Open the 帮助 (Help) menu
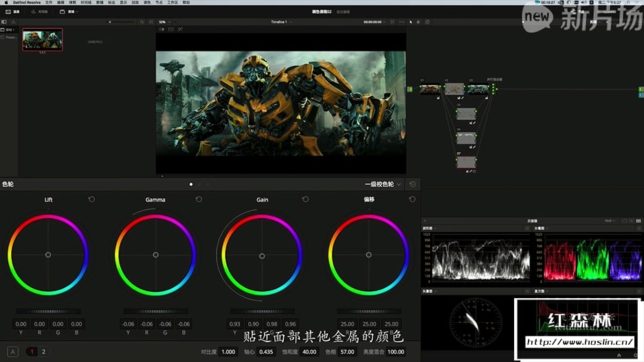 186,3
